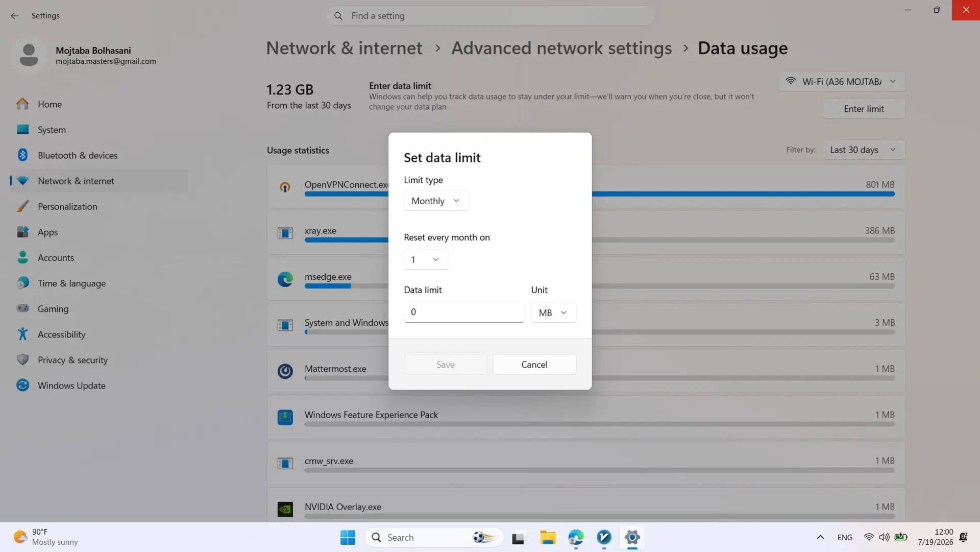The width and height of the screenshot is (980, 552).
Task: Open Bluetooth & devices settings
Action: [77, 155]
